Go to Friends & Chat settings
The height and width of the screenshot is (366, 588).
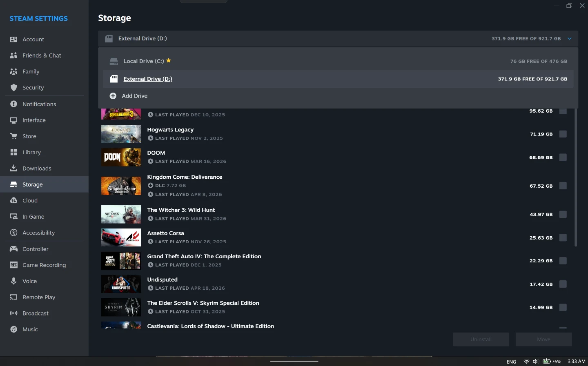tap(44, 55)
